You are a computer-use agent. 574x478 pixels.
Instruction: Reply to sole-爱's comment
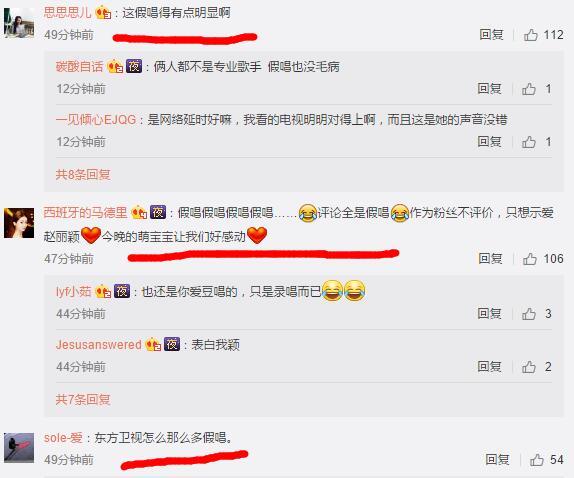coord(497,460)
